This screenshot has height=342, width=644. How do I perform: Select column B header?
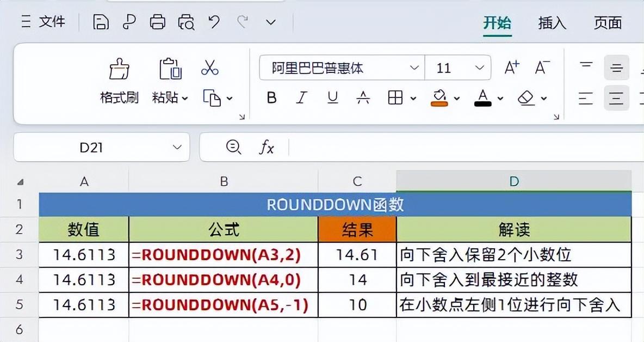tap(224, 181)
